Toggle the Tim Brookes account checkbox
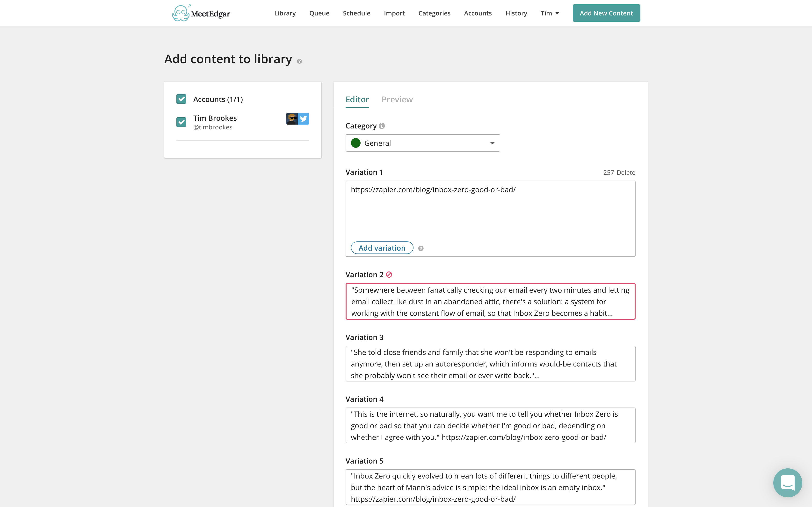 click(x=181, y=122)
